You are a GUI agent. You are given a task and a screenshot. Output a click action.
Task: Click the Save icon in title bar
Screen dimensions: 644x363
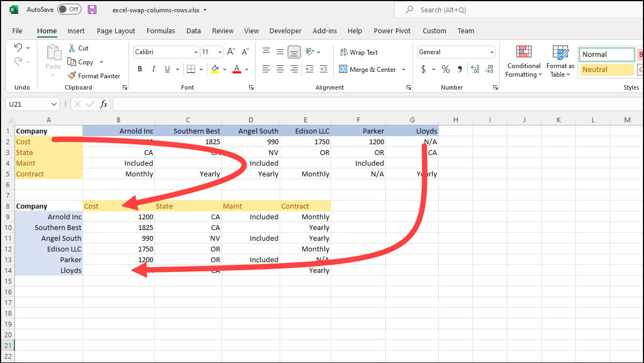pos(91,9)
